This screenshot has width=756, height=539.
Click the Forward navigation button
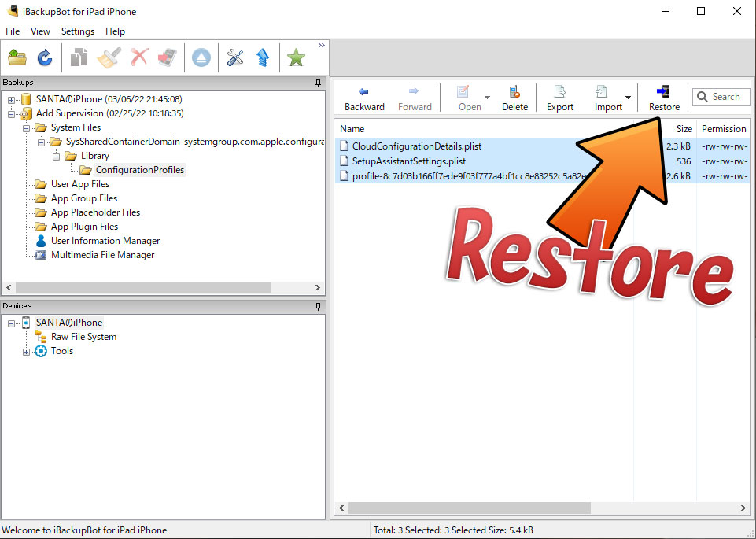415,99
